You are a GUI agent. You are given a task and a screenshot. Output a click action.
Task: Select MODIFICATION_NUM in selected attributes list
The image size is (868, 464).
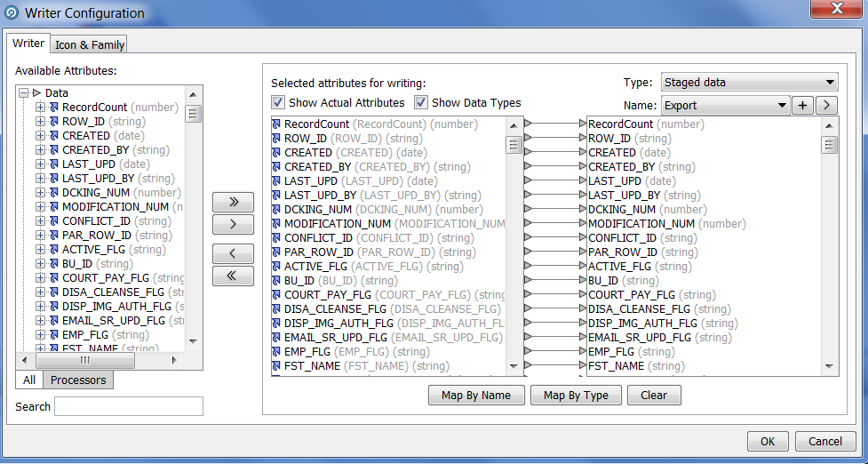pyautogui.click(x=394, y=224)
